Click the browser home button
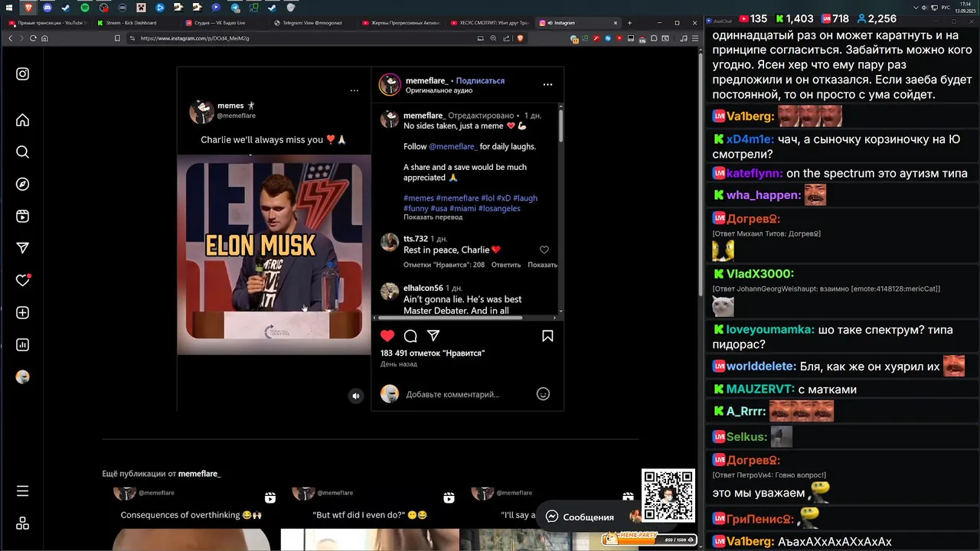The image size is (980, 551). coord(44,38)
